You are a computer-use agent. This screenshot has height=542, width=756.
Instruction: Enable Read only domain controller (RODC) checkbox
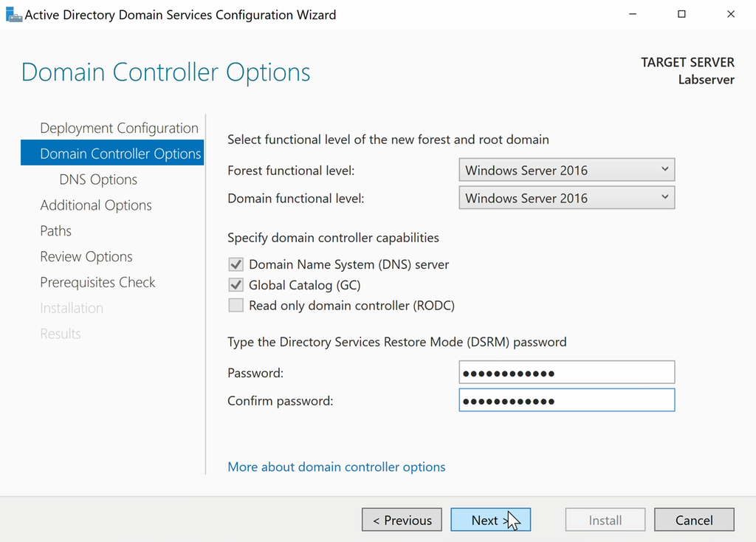point(236,305)
